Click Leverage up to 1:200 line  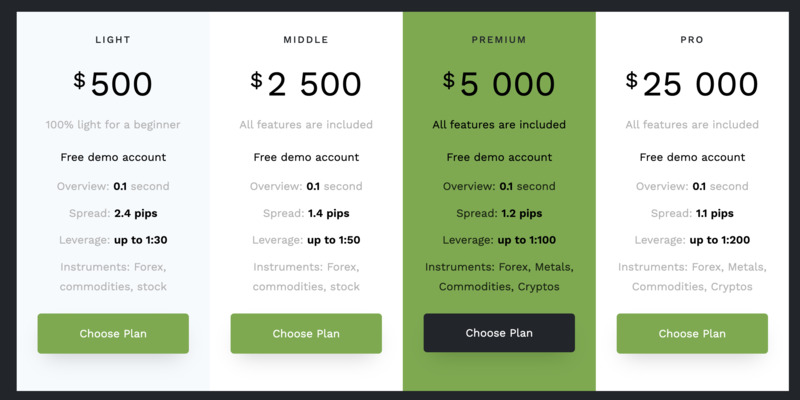coord(692,240)
